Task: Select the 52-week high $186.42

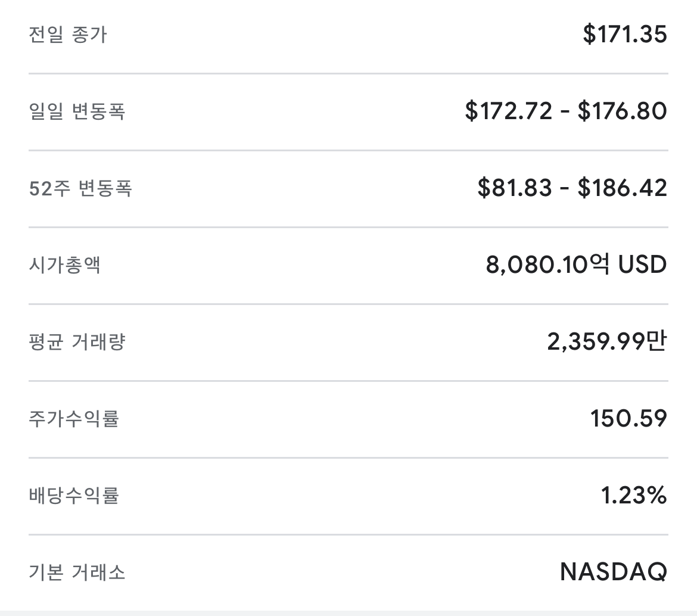Action: pyautogui.click(x=622, y=188)
